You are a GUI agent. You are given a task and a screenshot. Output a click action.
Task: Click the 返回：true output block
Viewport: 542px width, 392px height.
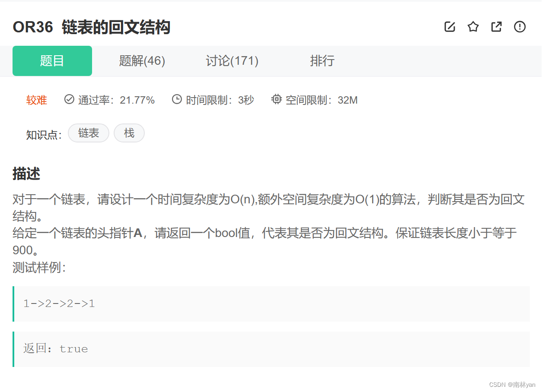[55, 349]
